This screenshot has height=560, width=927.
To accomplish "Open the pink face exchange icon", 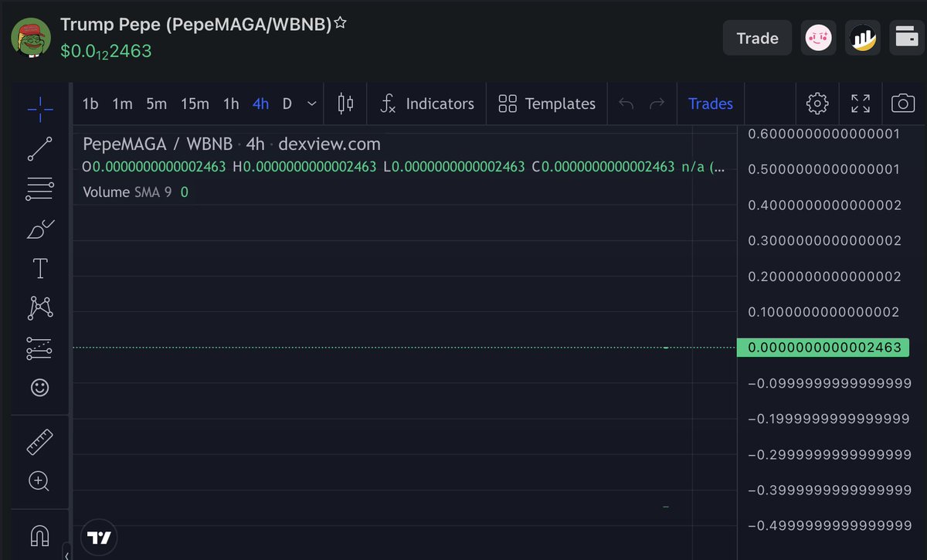I will (819, 38).
